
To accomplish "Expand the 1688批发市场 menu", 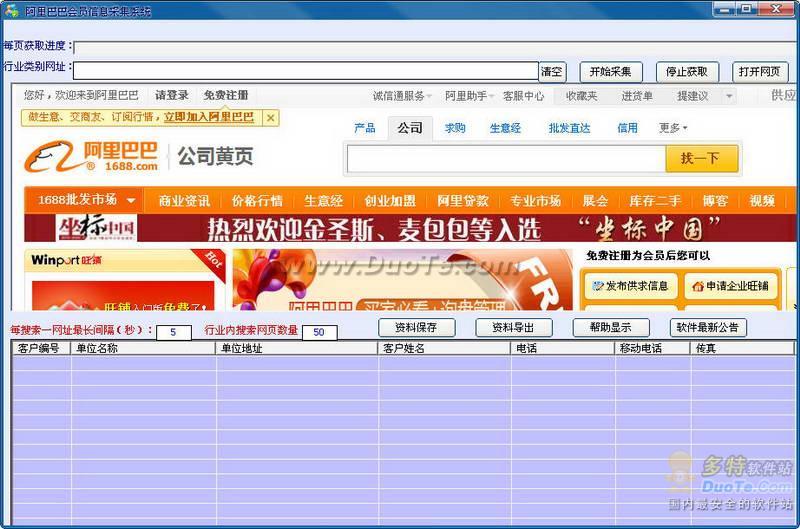I will tap(86, 200).
